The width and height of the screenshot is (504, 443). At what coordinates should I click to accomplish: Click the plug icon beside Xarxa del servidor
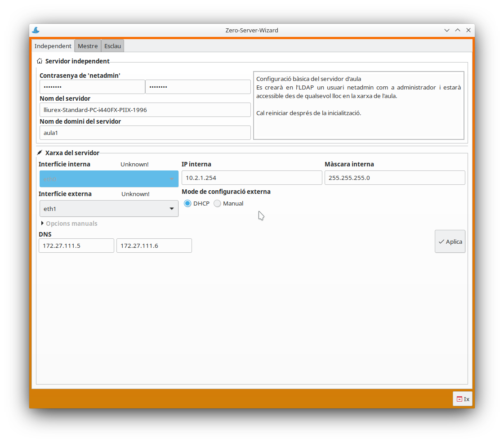point(40,153)
